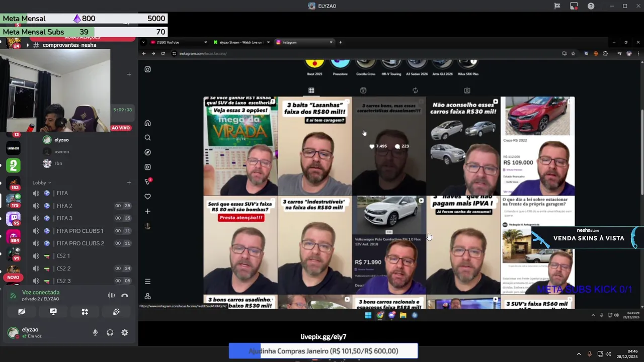The width and height of the screenshot is (644, 362).
Task: Open browser extensions puzzle icon
Action: (605, 53)
